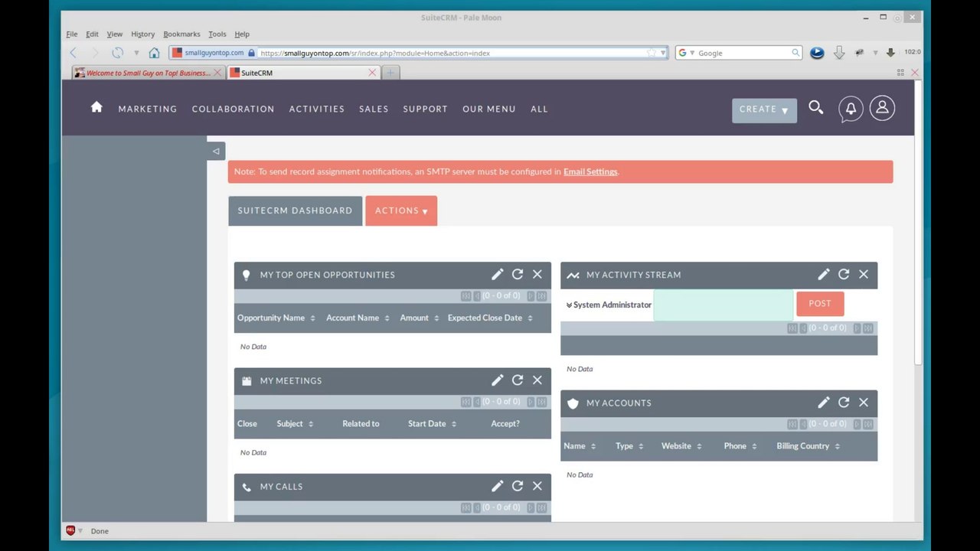Screen dimensions: 980x551
Task: Edit the My Accounts dashlet
Action: click(x=824, y=402)
